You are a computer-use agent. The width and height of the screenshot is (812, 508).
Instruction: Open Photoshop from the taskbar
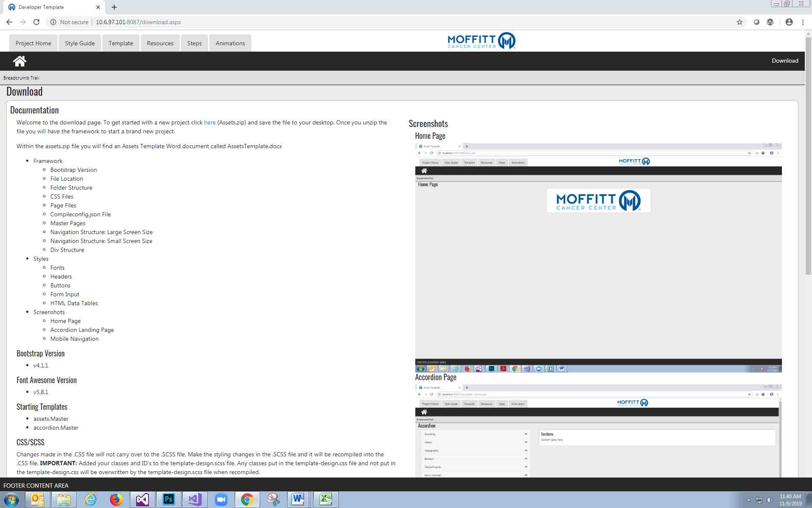(x=168, y=500)
